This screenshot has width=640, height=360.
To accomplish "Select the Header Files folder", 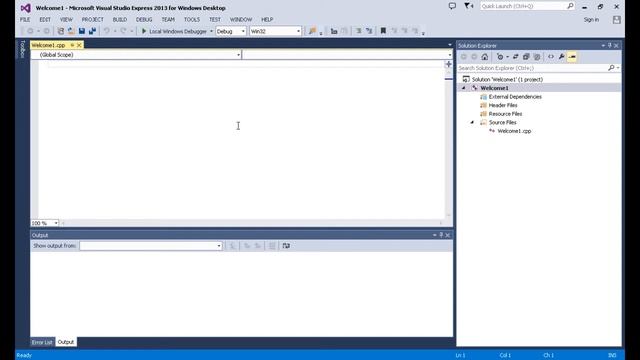I will coord(503,105).
